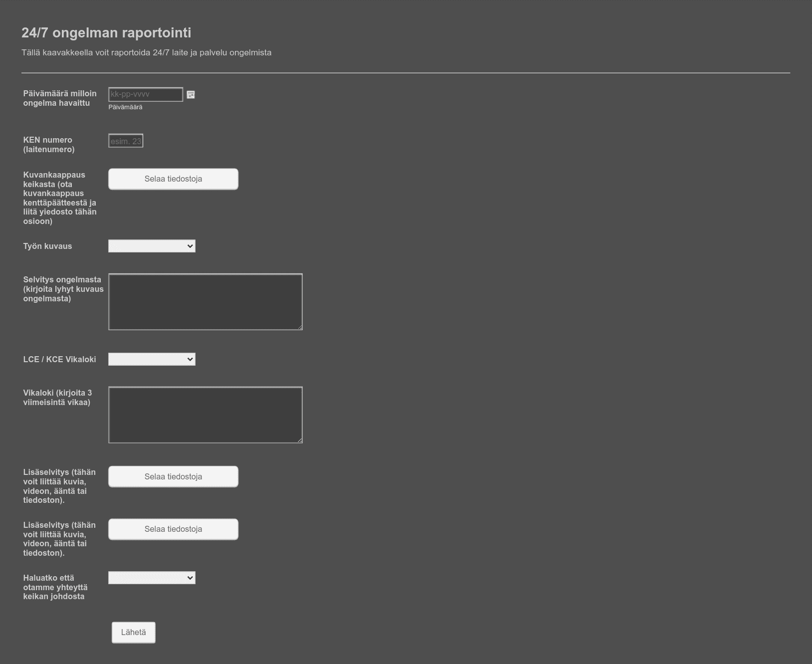Expand the LCE / KCE Vikaloki dropdown
Image resolution: width=812 pixels, height=664 pixels.
click(x=152, y=359)
